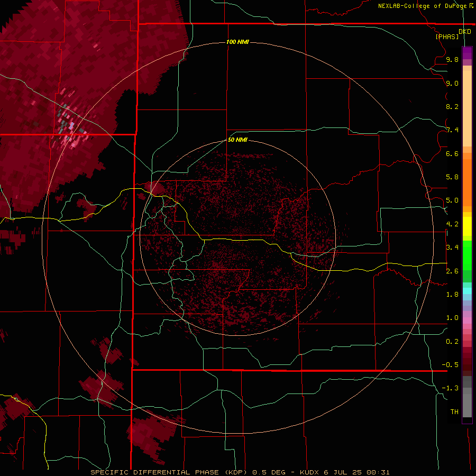Click the 50 NMI range ring label
Viewport: 476px width, 476px height.
coord(237,140)
